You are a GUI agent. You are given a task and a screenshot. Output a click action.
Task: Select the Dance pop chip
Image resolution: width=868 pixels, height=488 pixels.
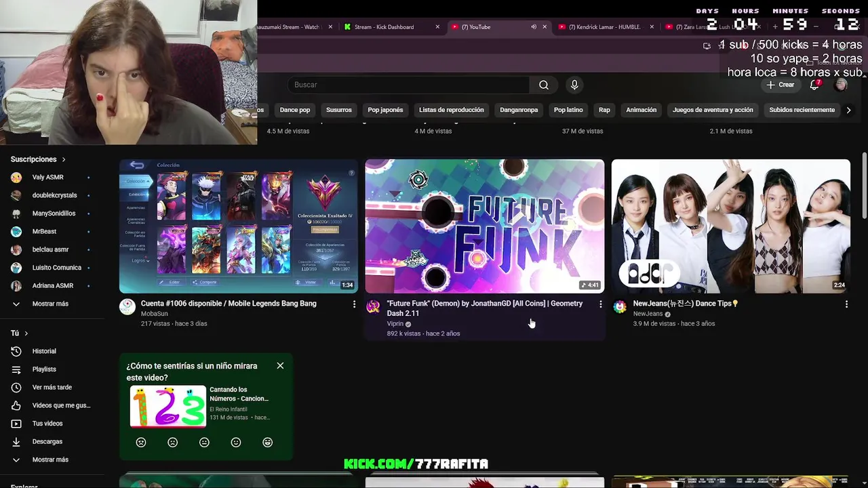pos(295,110)
